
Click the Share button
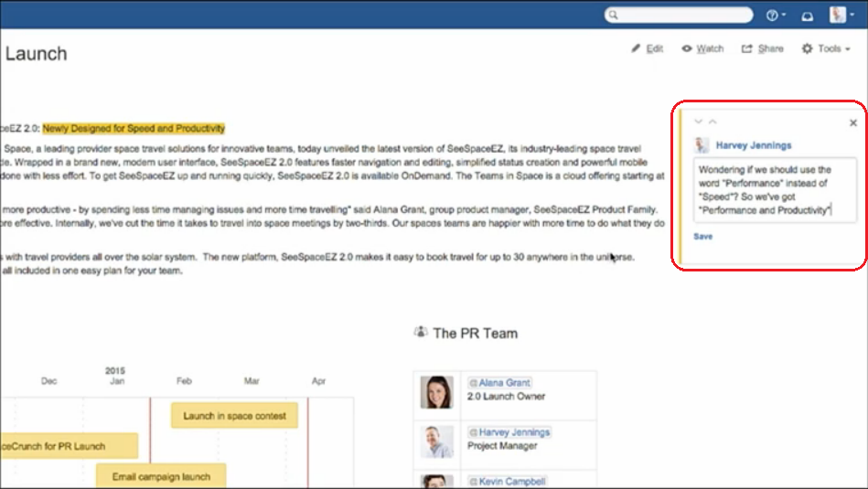tap(762, 48)
